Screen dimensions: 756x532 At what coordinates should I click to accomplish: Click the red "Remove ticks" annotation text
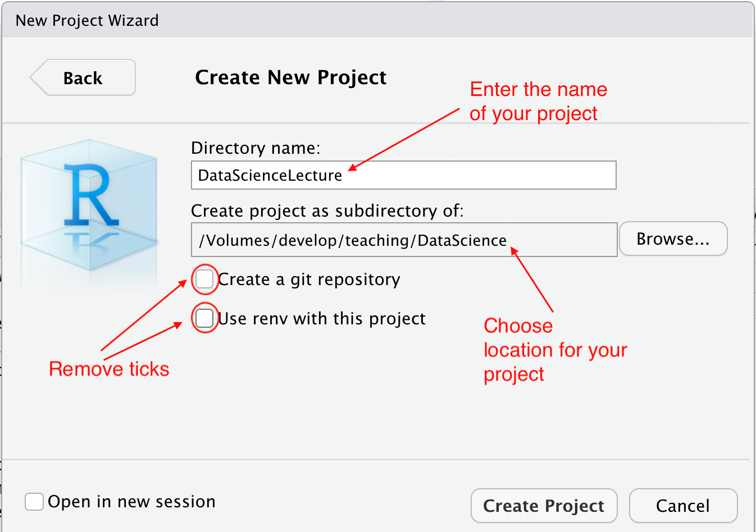coord(109,369)
